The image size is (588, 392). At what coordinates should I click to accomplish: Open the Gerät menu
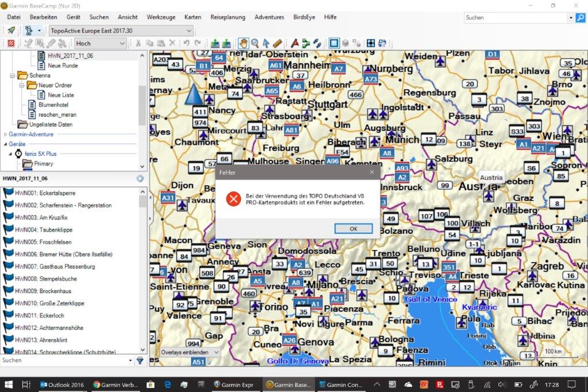pyautogui.click(x=73, y=17)
